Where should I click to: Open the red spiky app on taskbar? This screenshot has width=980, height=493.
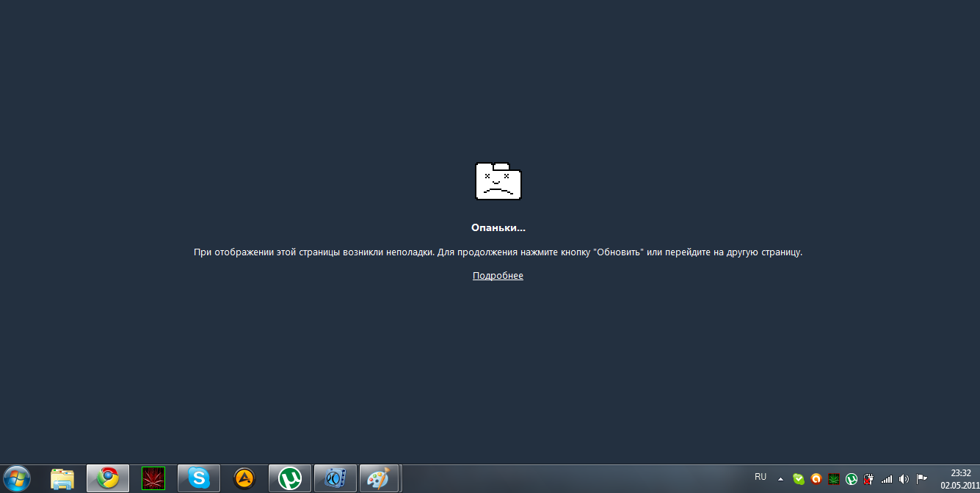point(153,478)
